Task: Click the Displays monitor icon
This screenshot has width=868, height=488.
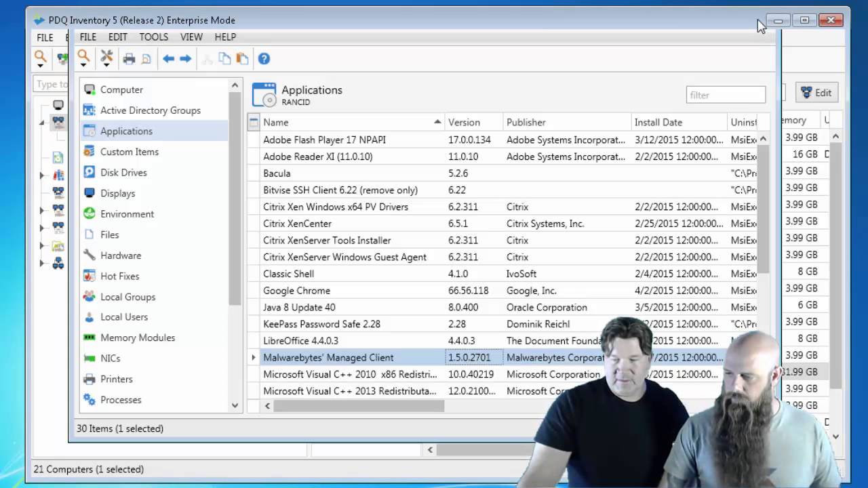Action: coord(89,192)
